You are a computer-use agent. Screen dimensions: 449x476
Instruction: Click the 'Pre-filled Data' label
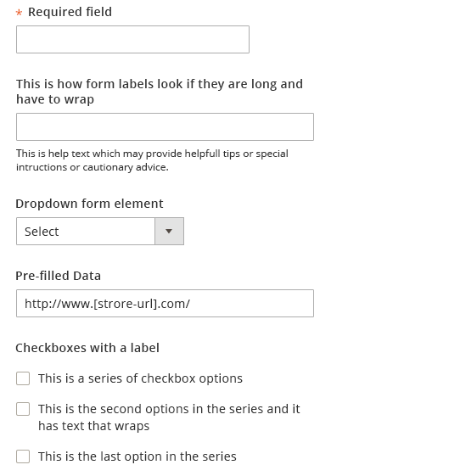(58, 276)
